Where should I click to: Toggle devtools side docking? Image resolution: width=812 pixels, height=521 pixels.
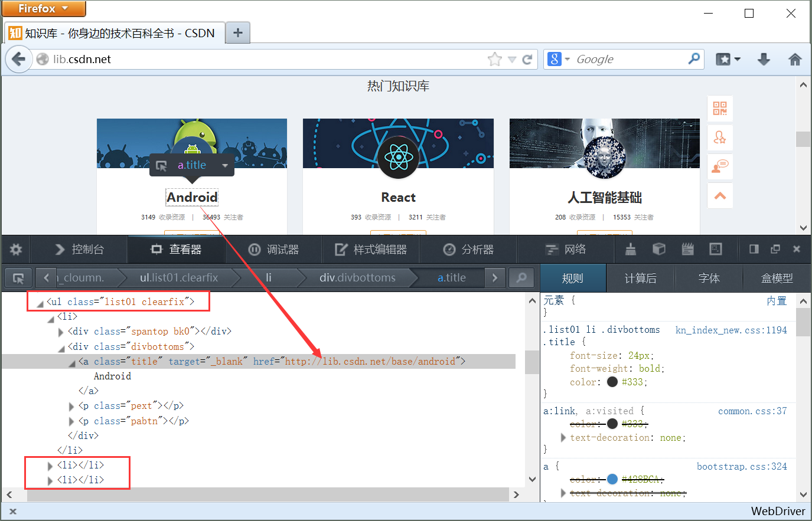click(754, 249)
